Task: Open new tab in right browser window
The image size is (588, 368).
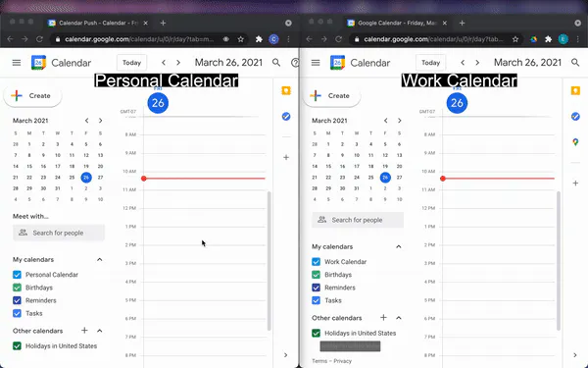Action: tap(462, 23)
